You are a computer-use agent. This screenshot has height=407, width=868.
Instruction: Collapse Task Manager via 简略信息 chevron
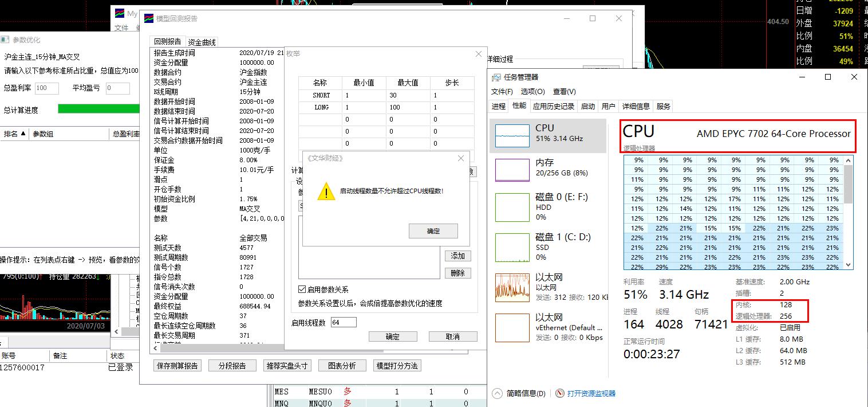pyautogui.click(x=497, y=393)
